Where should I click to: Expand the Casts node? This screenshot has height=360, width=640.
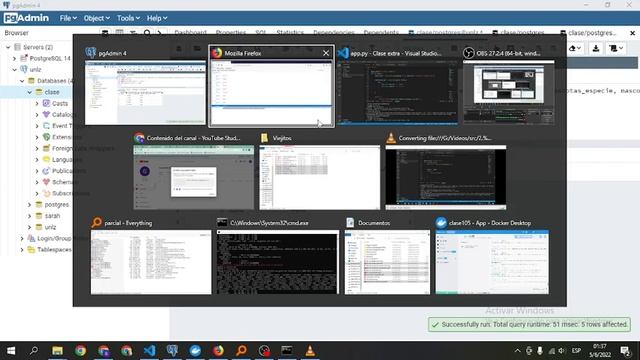click(x=37, y=104)
